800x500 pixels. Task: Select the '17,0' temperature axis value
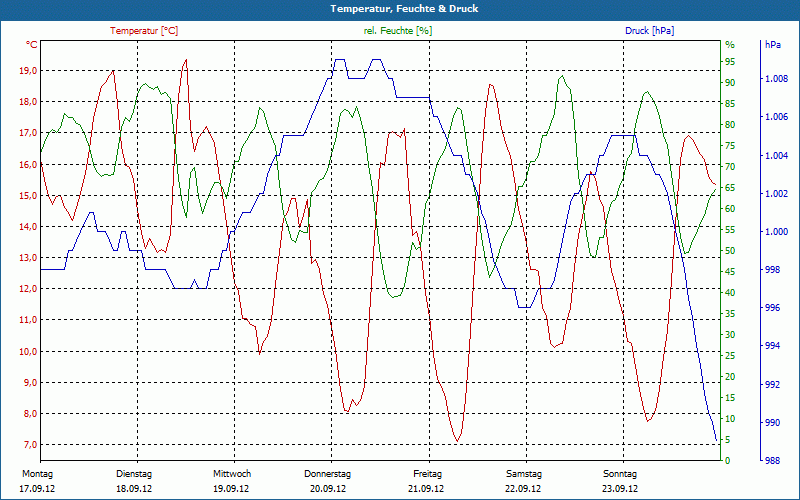click(28, 133)
